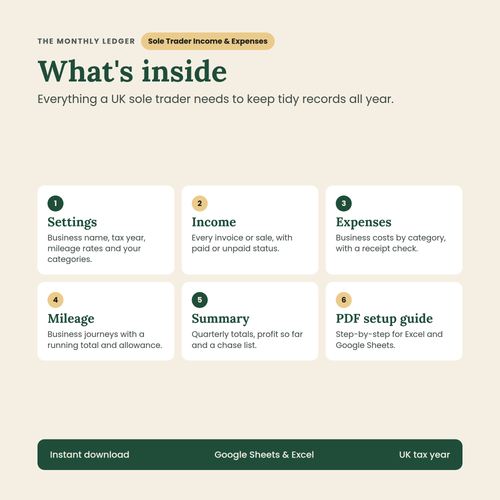Click Instant download in the footer bar
500x500 pixels.
[x=90, y=455]
